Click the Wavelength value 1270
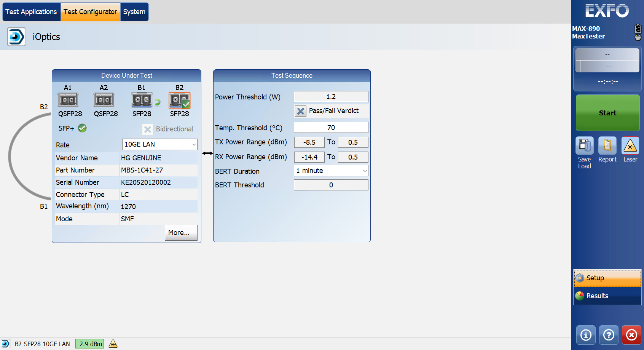This screenshot has width=644, height=350. (x=128, y=207)
